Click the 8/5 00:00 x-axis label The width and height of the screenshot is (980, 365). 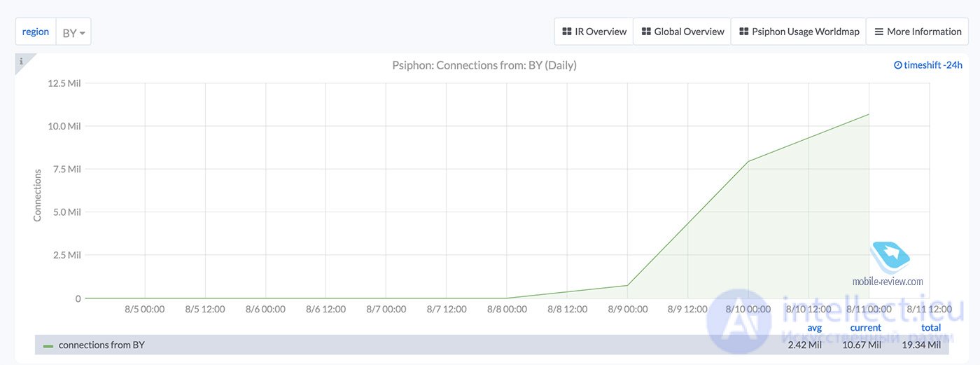[145, 309]
